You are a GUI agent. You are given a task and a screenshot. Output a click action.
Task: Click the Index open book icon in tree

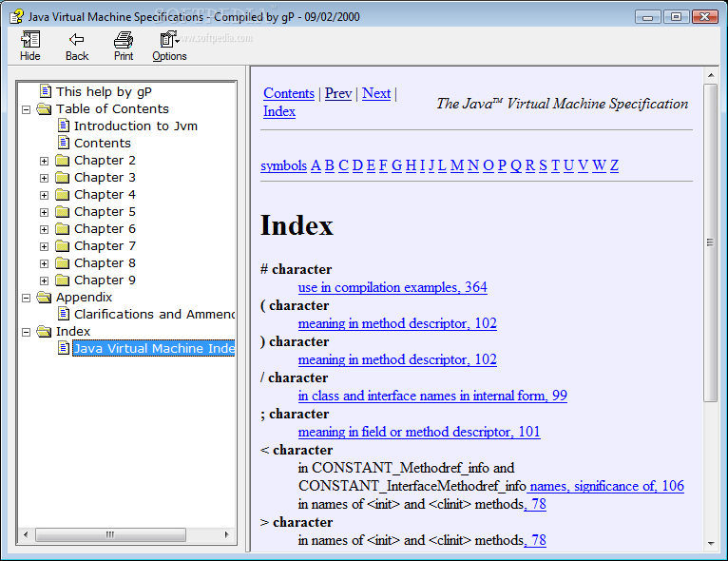point(44,332)
